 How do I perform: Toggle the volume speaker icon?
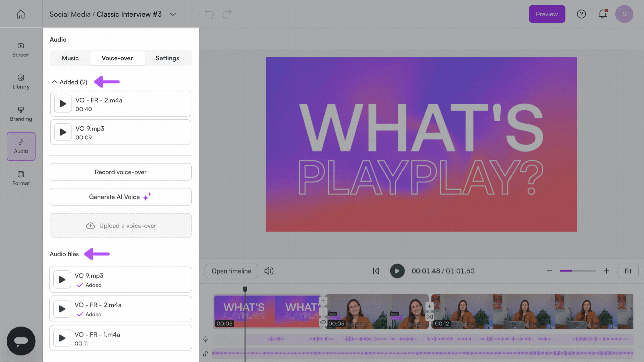[269, 271]
